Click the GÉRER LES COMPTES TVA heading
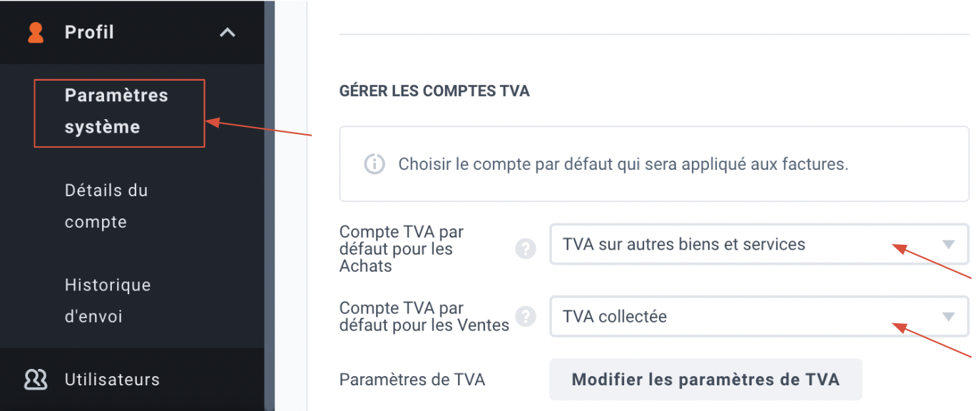The width and height of the screenshot is (980, 411). point(434,91)
